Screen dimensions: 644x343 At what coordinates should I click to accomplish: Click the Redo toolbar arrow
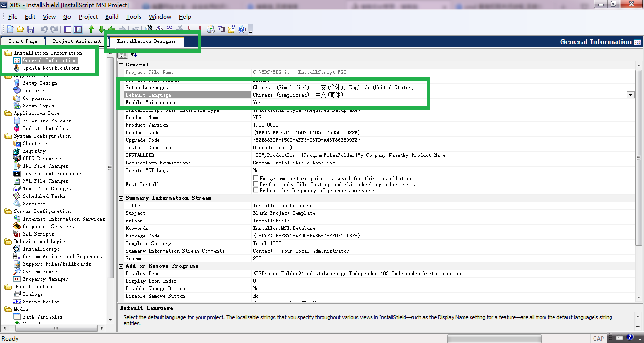click(x=54, y=29)
